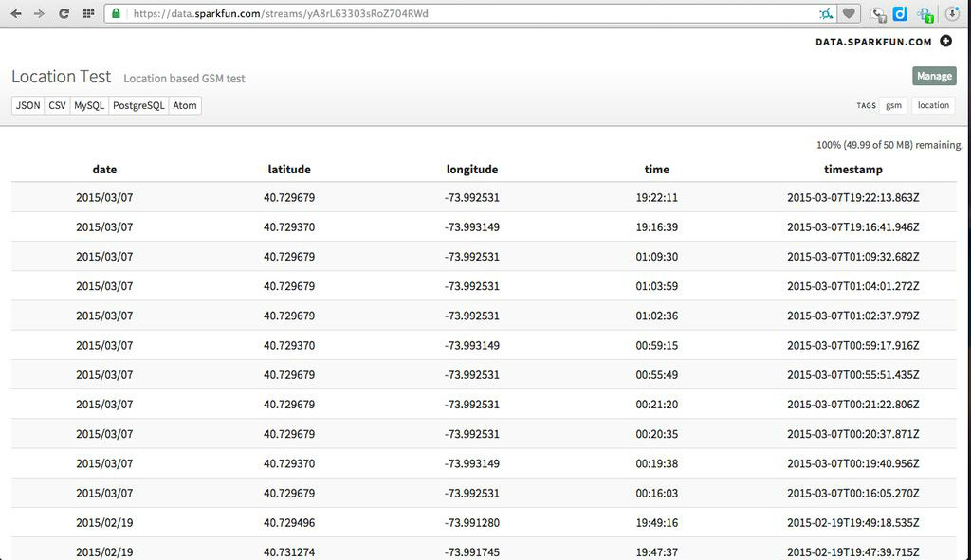The width and height of the screenshot is (971, 560).
Task: Open the DATA.SPARKFUN.COM site link
Action: click(873, 42)
